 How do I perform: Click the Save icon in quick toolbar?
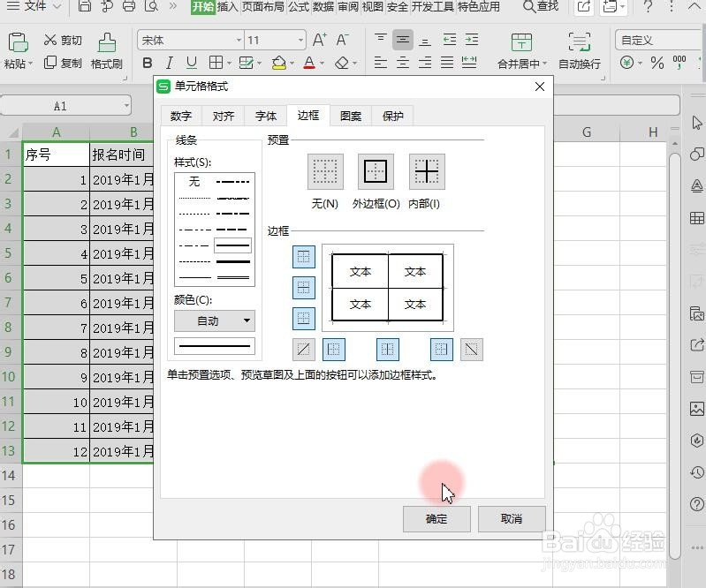click(84, 6)
